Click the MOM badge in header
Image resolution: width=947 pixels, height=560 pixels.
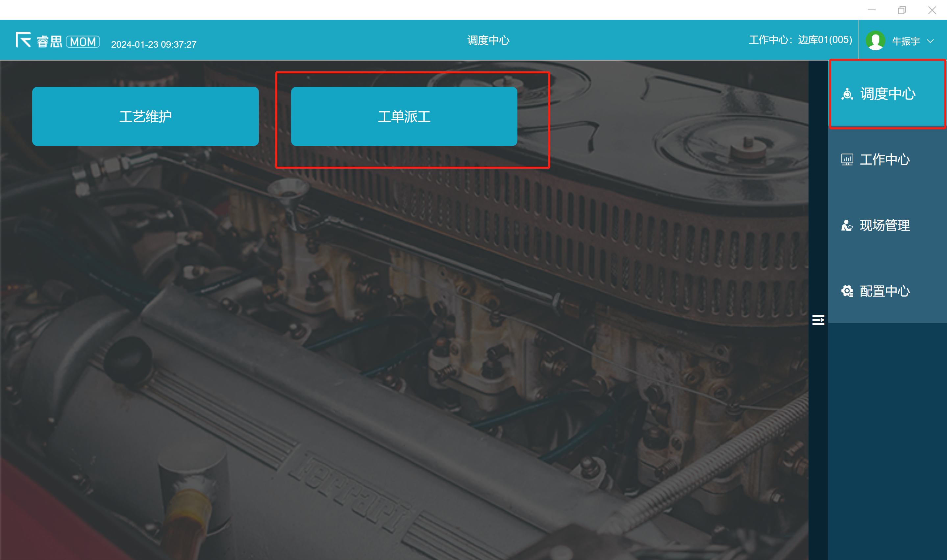coord(83,41)
